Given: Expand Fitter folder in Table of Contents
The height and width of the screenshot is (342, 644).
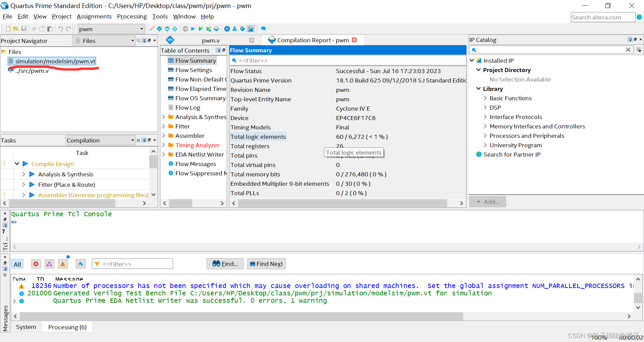Looking at the screenshot, I should click(x=164, y=126).
